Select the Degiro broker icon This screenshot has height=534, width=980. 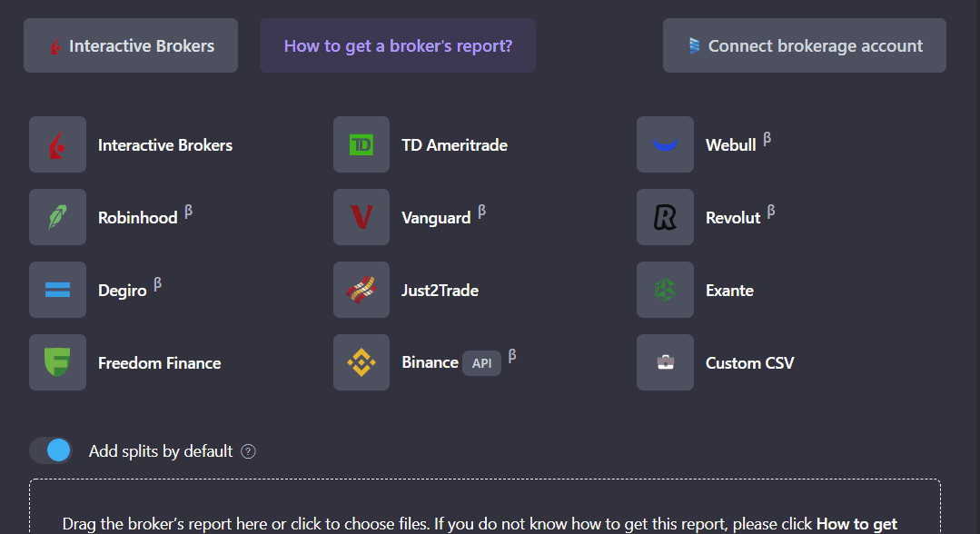click(57, 290)
